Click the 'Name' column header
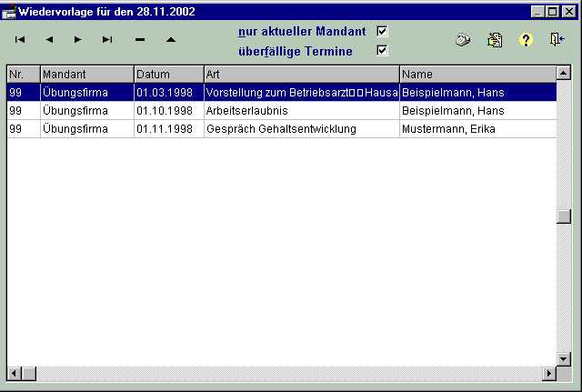Viewport: 582px width, 392px height. tap(477, 74)
